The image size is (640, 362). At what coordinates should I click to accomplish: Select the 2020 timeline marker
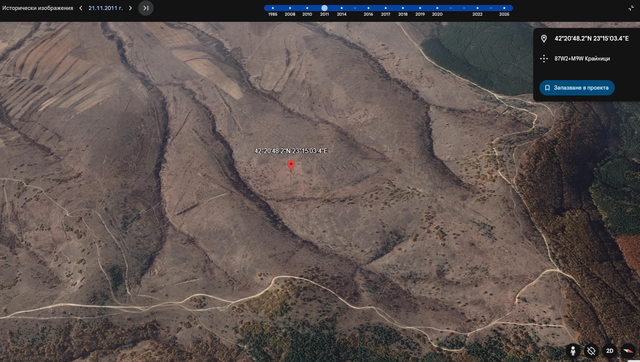[437, 8]
